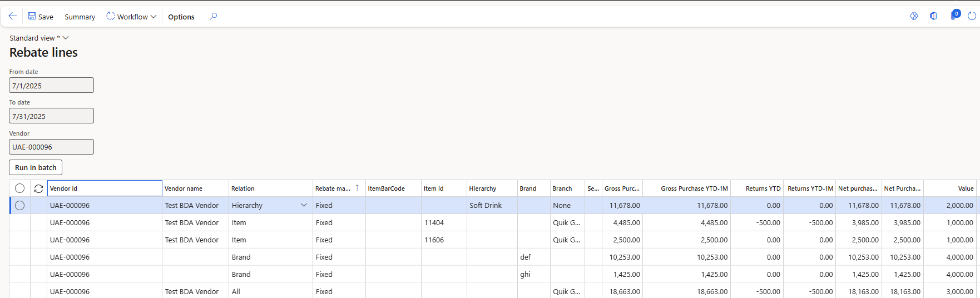This screenshot has height=298, width=980.
Task: Click the Run in batch button
Action: (x=36, y=167)
